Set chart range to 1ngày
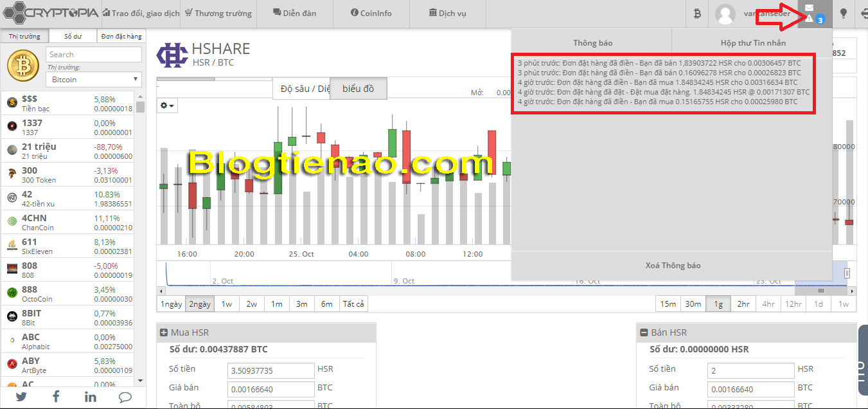868x409 pixels. 172,304
